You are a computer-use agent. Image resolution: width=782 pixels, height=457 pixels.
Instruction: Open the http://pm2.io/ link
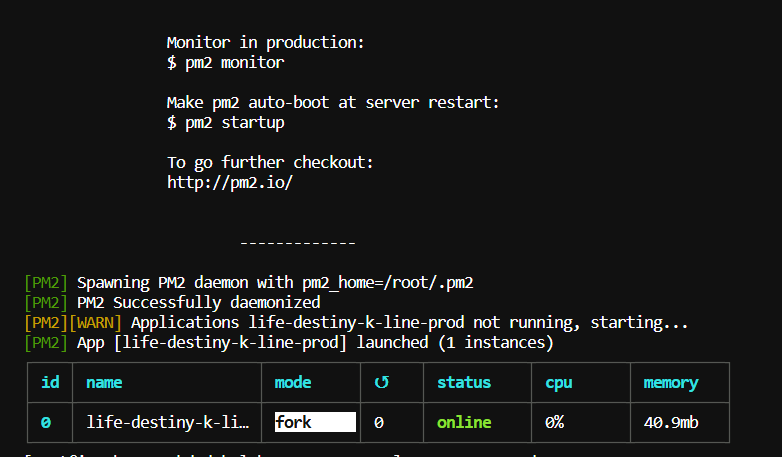229,183
